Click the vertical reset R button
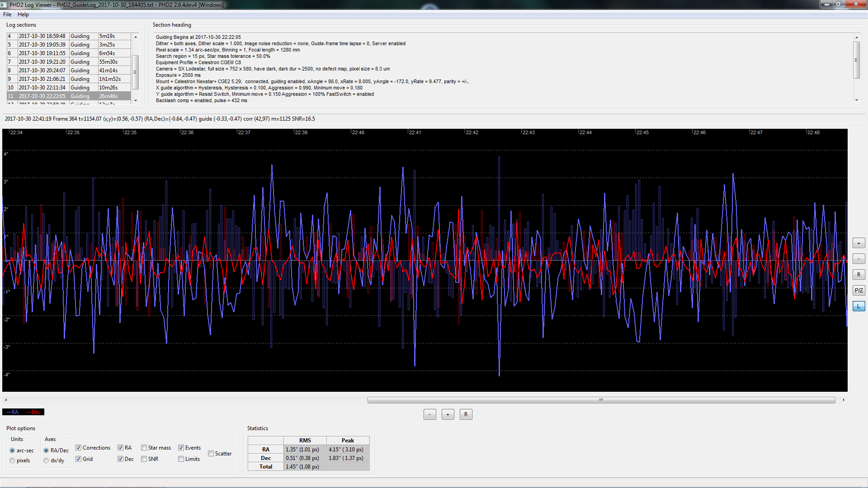 pos(859,275)
